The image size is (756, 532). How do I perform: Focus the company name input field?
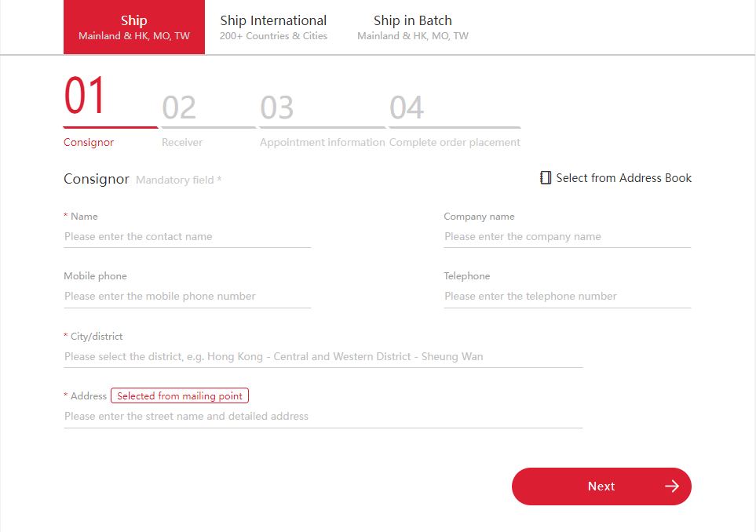pos(568,237)
